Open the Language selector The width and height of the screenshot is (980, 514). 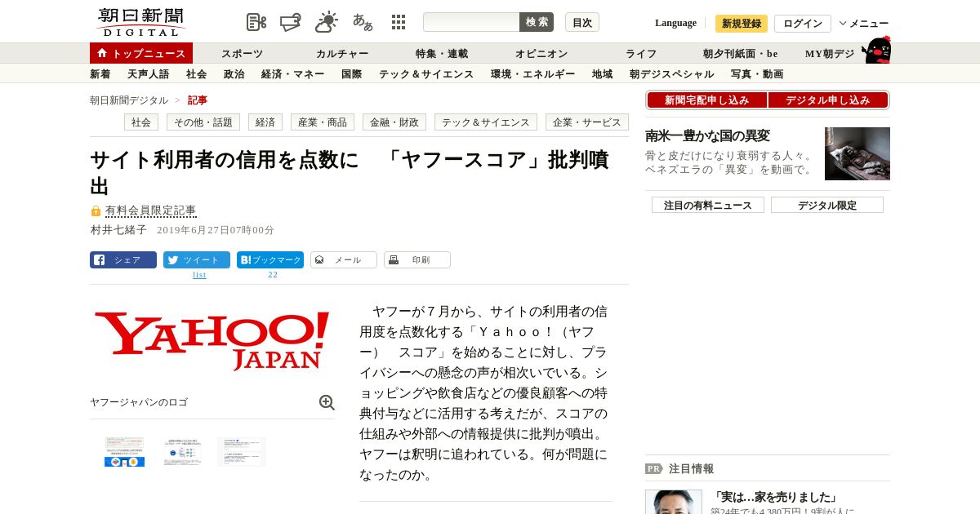[x=675, y=23]
